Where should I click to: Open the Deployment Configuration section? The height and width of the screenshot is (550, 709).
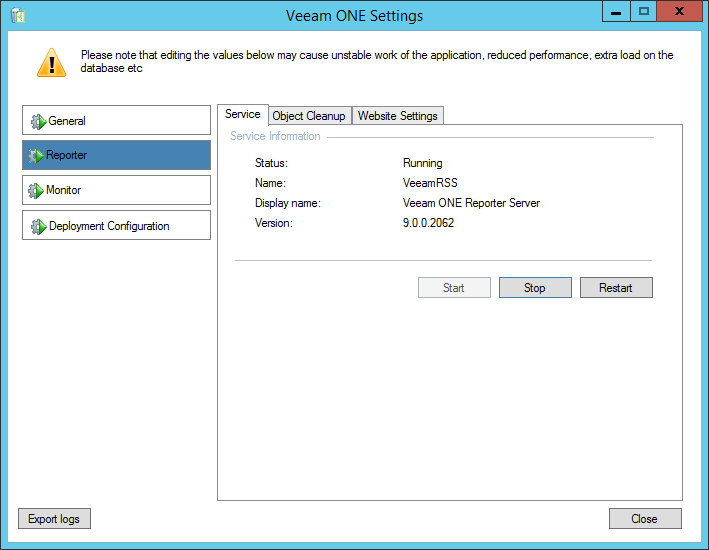tap(116, 225)
